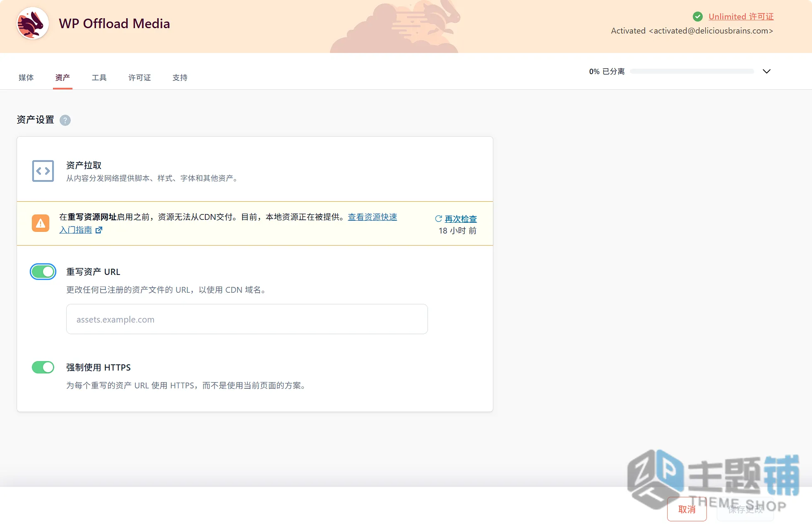Toggle the 重写资产 URL switch
Viewport: 812px width, 525px height.
coord(43,272)
